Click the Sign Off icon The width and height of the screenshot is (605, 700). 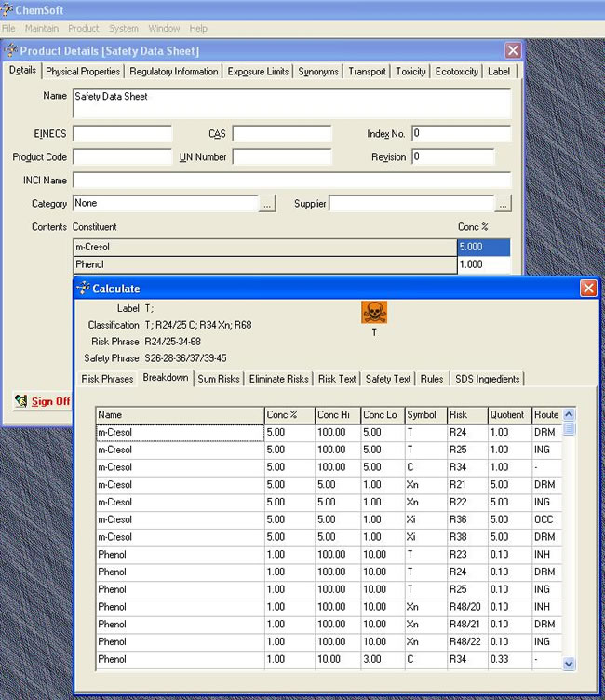pyautogui.click(x=21, y=401)
